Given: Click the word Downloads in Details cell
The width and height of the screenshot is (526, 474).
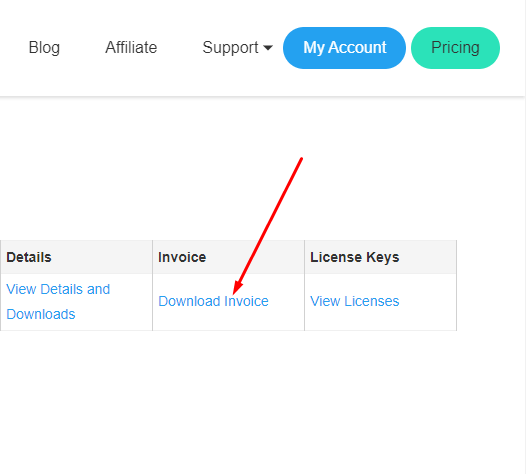Looking at the screenshot, I should tap(41, 314).
